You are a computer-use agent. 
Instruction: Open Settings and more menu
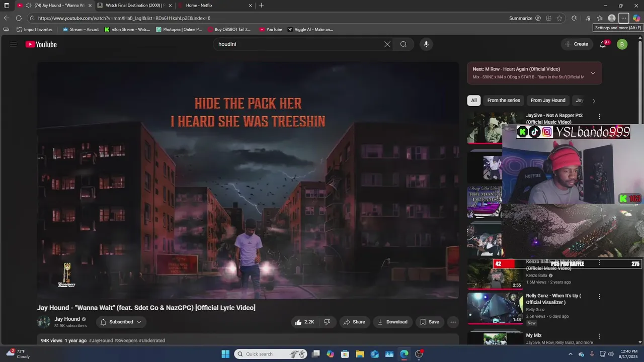[x=624, y=18]
